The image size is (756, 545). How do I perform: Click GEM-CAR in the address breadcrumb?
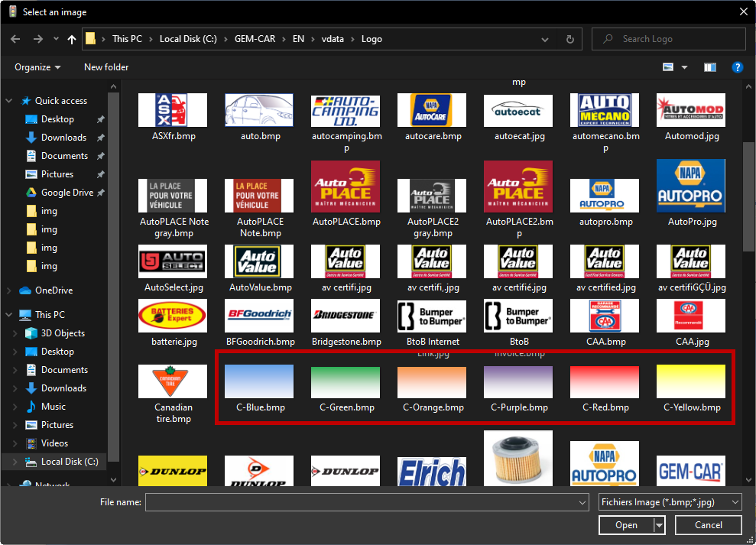click(255, 39)
